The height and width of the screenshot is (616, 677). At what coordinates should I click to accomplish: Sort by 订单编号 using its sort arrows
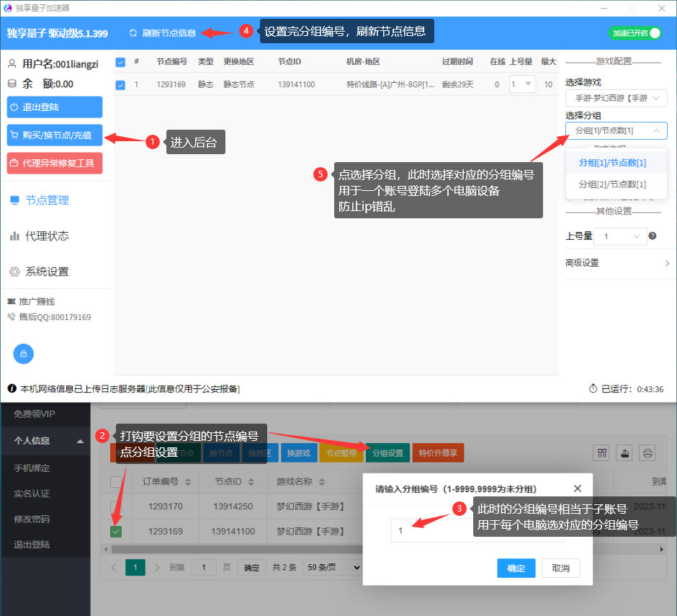188,482
